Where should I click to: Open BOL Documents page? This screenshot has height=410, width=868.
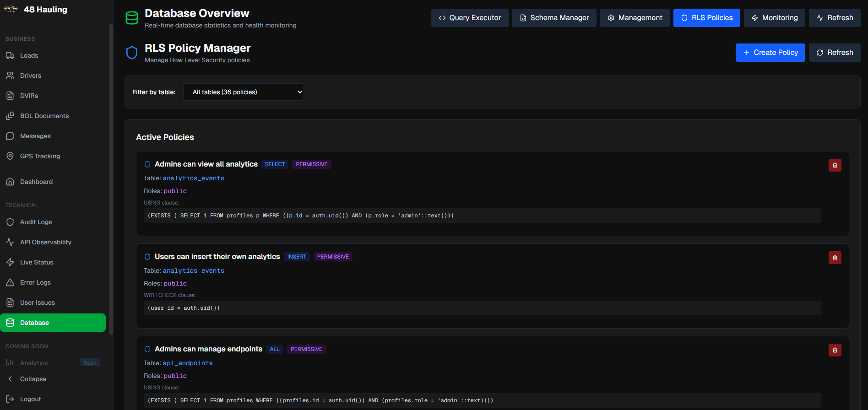tap(53, 116)
